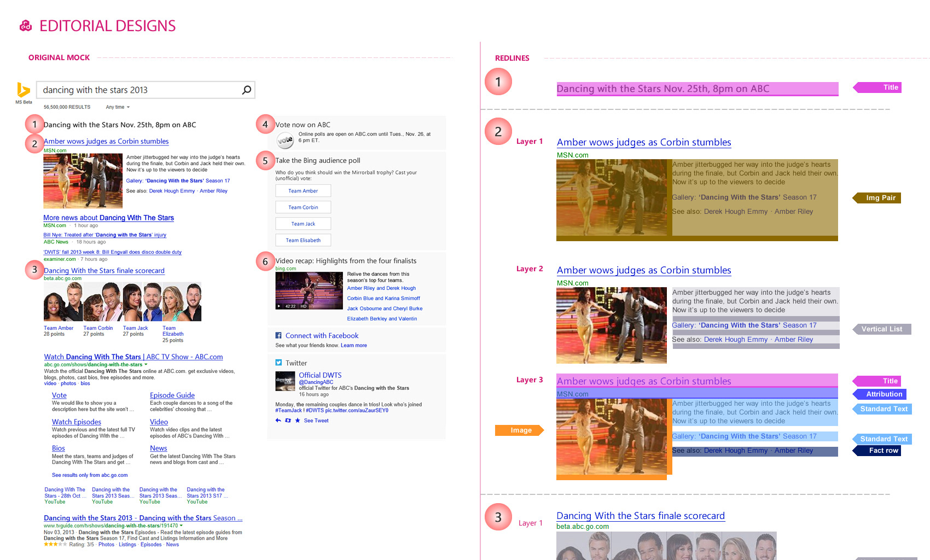
Task: Click the Twitter bird icon
Action: point(278,363)
